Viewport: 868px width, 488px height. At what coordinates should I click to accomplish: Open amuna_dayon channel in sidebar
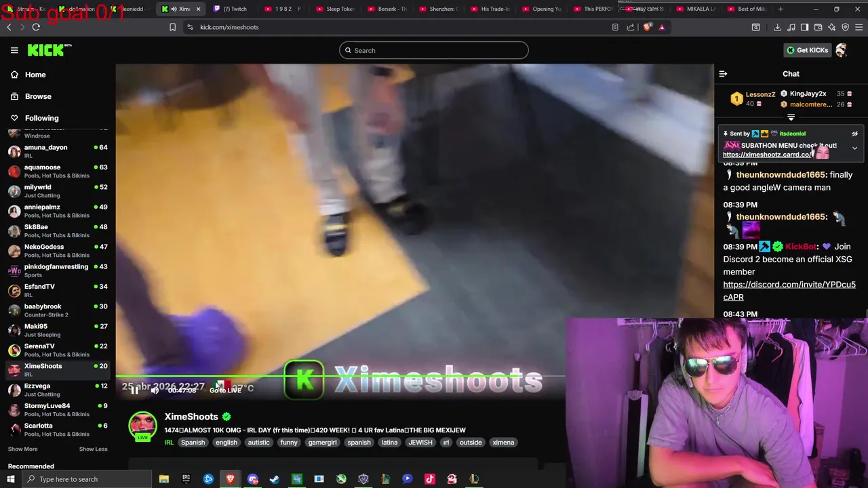(58, 151)
